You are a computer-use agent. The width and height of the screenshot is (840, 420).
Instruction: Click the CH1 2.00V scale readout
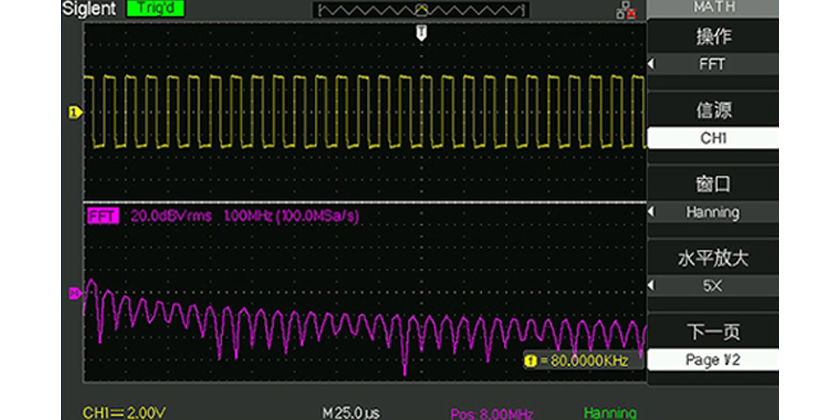(x=123, y=412)
